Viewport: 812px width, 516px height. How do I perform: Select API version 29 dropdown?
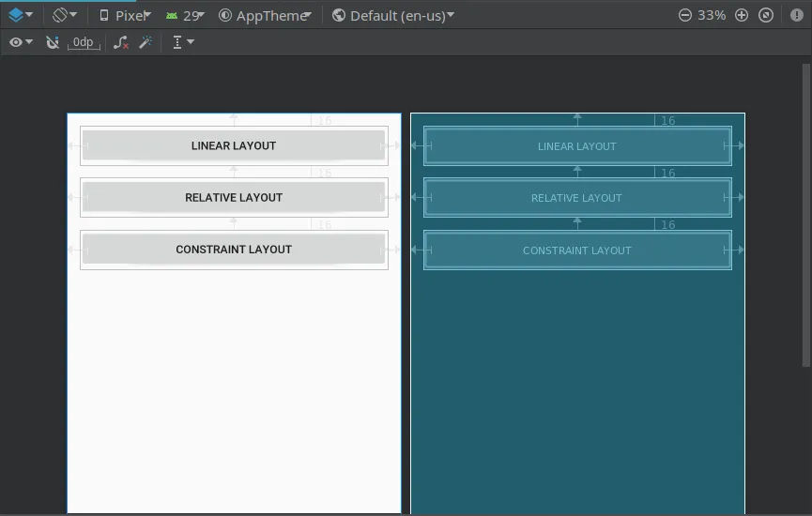point(185,16)
